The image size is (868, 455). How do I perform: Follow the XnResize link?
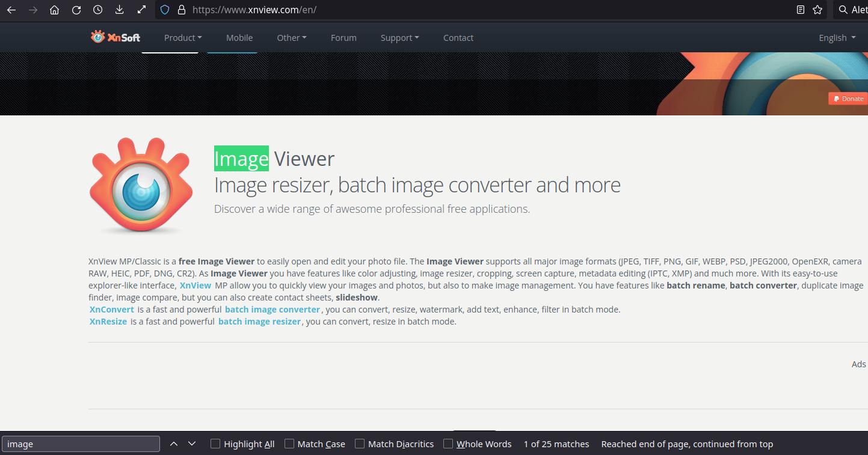[108, 322]
